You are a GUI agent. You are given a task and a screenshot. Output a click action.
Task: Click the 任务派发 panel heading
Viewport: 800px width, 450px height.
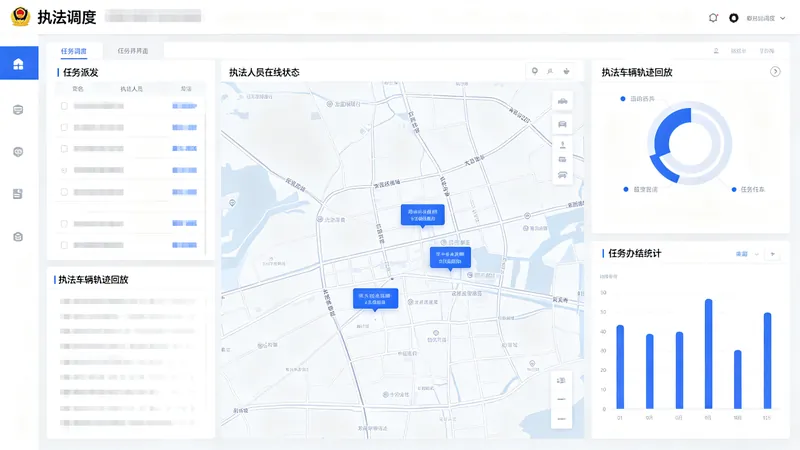tap(80, 72)
